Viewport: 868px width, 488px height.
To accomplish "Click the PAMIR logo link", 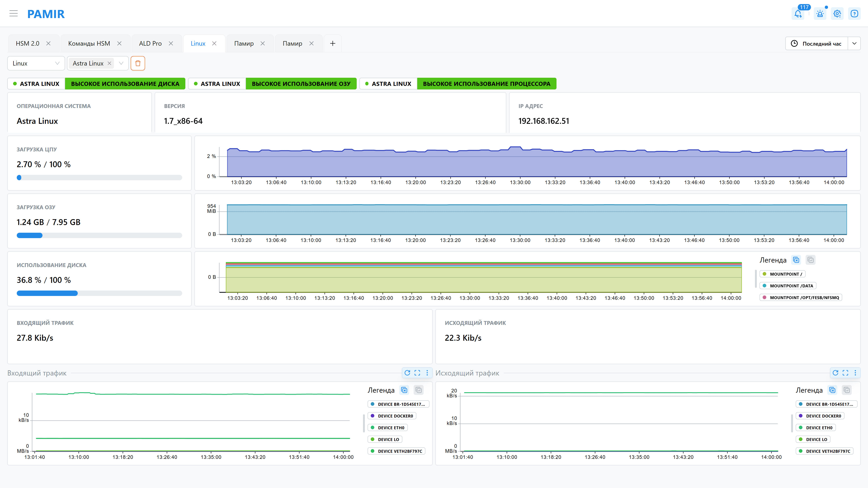I will coord(46,14).
